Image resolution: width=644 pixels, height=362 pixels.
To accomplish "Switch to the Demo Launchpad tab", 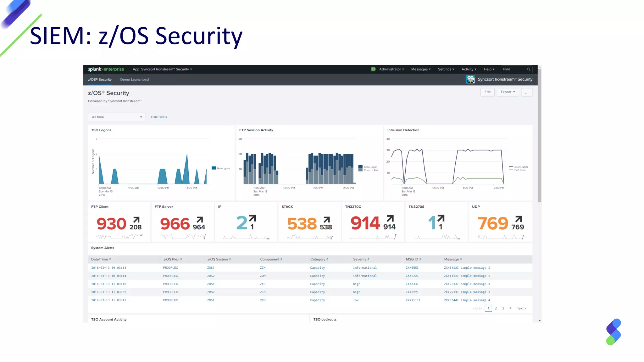I will coord(134,80).
